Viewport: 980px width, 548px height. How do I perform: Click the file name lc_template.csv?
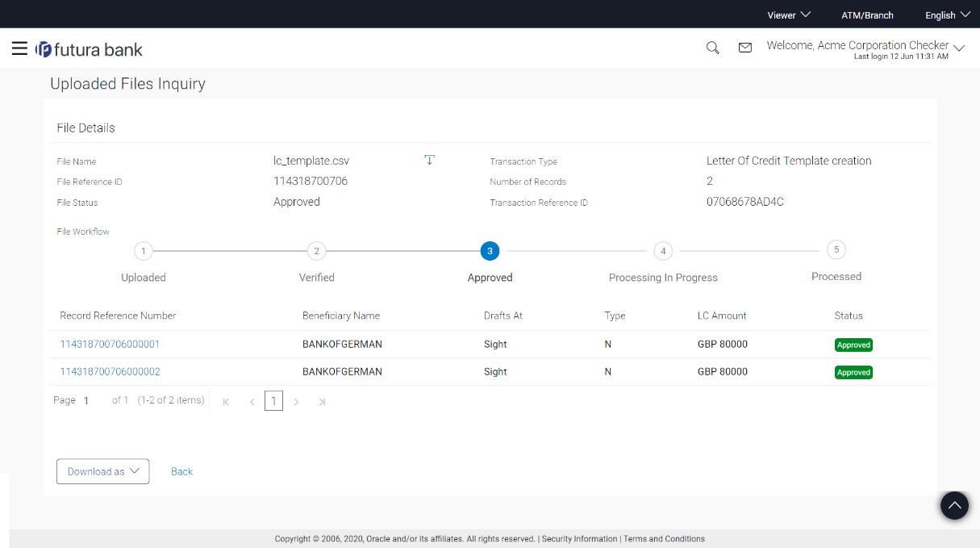tap(311, 161)
